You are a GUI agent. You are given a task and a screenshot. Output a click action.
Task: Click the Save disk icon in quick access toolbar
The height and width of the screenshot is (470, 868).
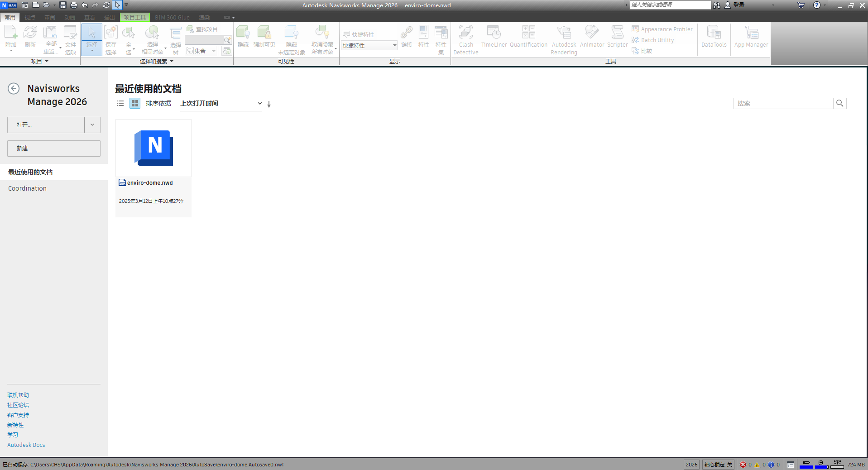click(x=63, y=5)
